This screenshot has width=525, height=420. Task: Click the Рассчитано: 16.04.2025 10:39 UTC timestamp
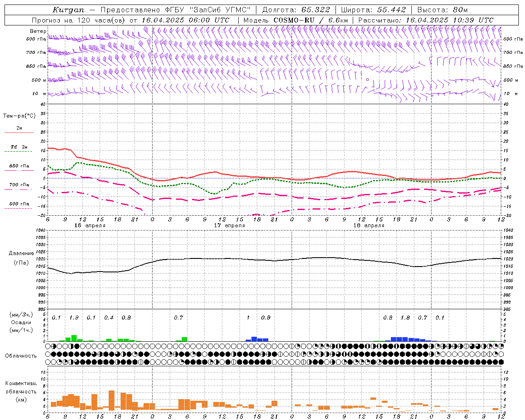coord(426,20)
